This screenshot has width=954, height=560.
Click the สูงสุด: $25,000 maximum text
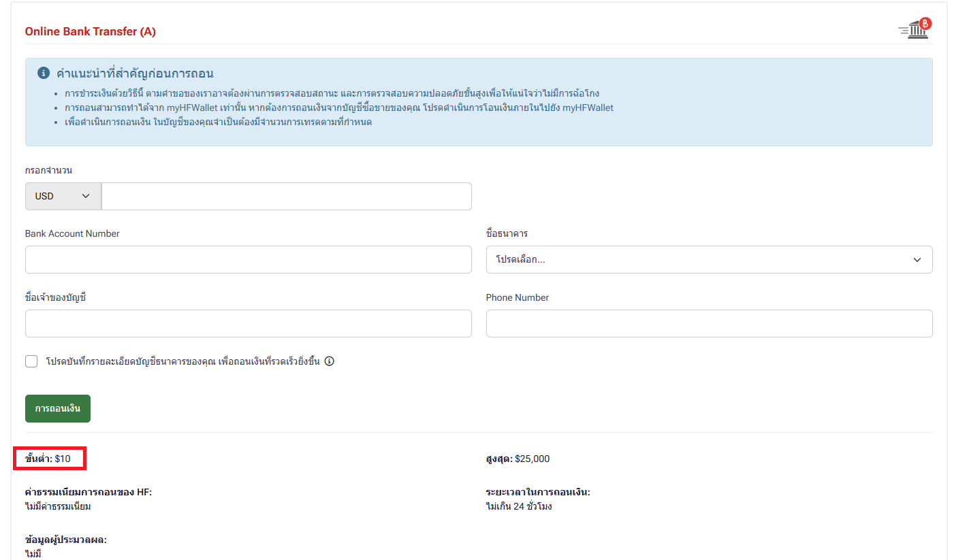coord(518,459)
